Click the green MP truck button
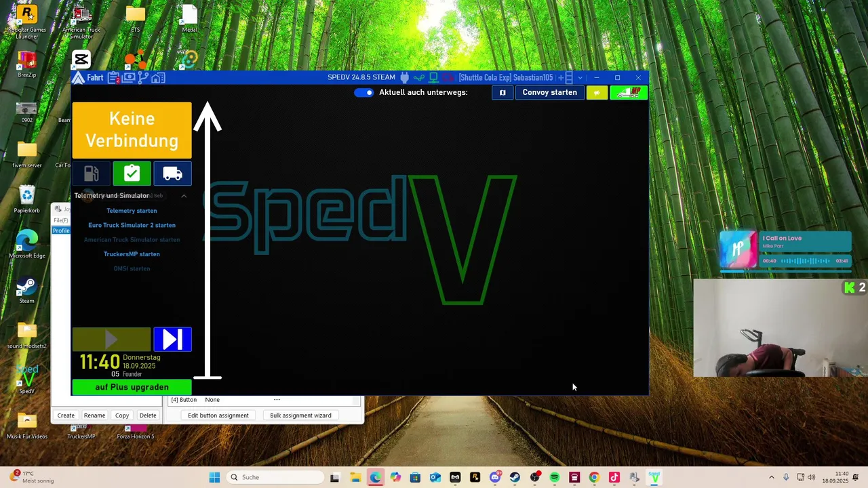The height and width of the screenshot is (488, 868). 629,92
